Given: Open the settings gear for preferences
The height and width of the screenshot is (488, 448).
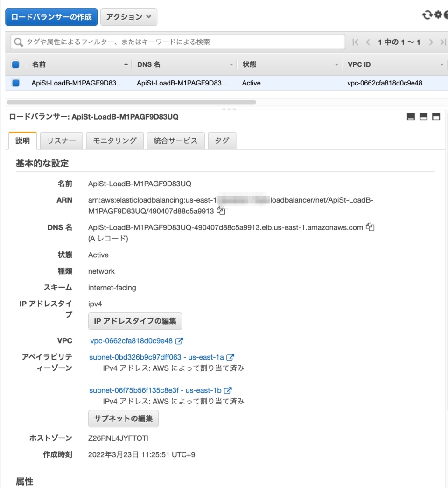Looking at the screenshot, I should [x=438, y=15].
